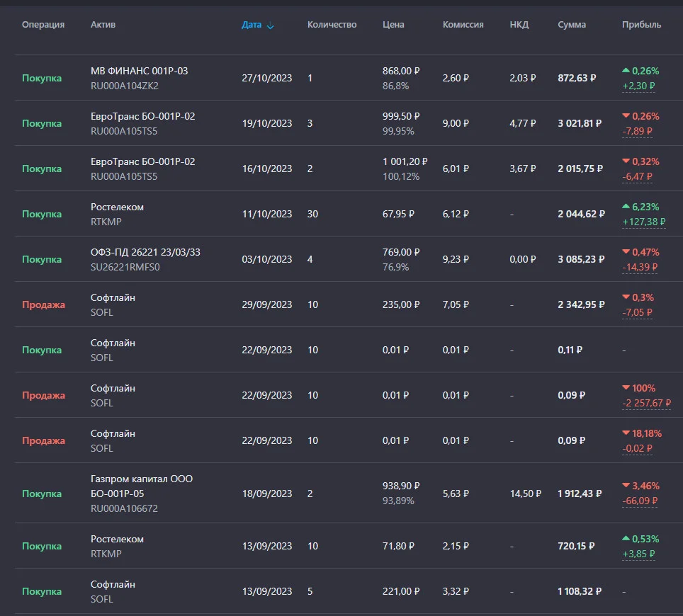Open the -7,89 ₽ profit detail
The width and height of the screenshot is (683, 616).
(x=637, y=131)
